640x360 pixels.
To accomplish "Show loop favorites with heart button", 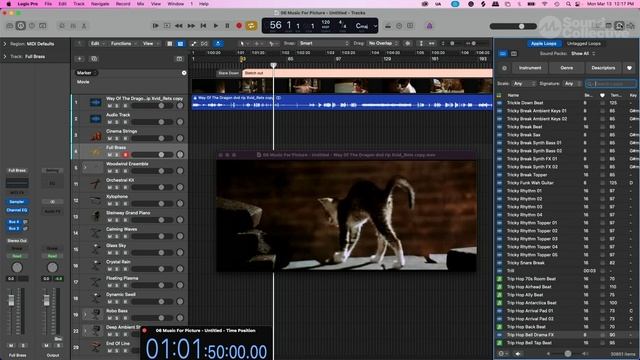I will [629, 68].
